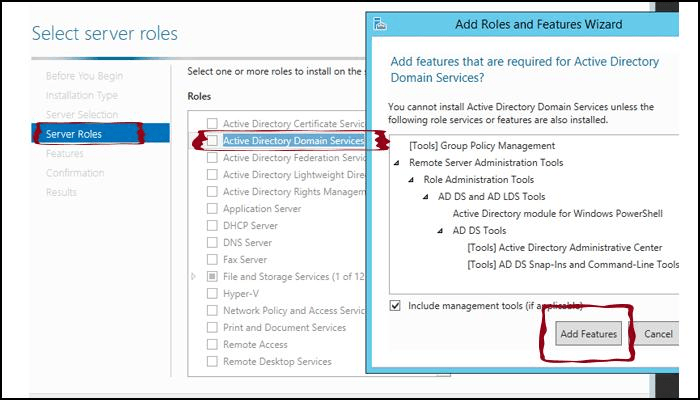Check Print and Document Services role
Image resolution: width=700 pixels, height=400 pixels.
(x=212, y=327)
